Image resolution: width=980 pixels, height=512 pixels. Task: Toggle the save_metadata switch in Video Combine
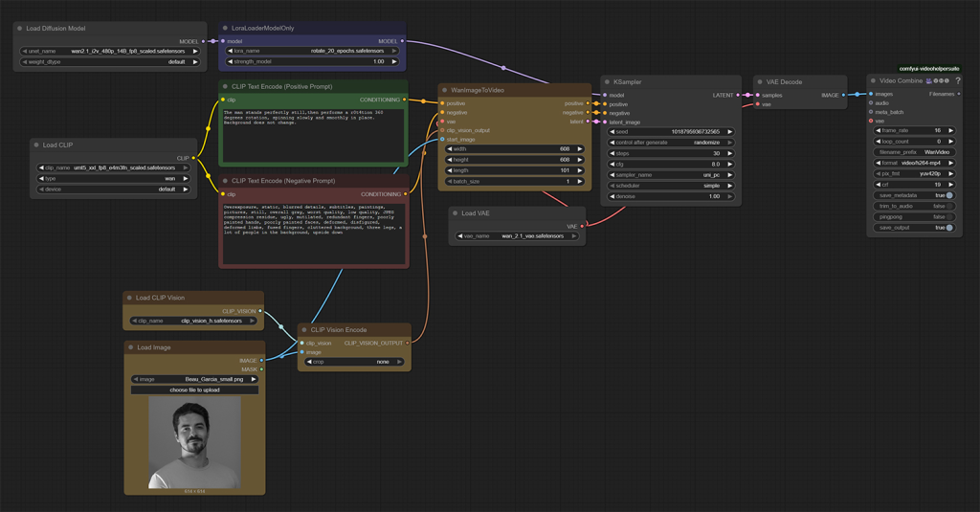[x=948, y=195]
